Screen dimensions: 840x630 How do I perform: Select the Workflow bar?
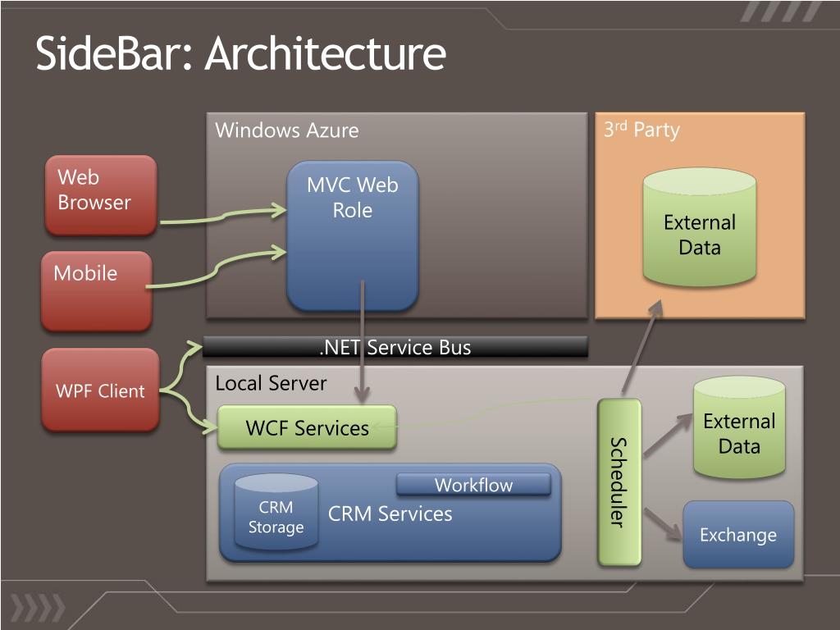coord(473,485)
